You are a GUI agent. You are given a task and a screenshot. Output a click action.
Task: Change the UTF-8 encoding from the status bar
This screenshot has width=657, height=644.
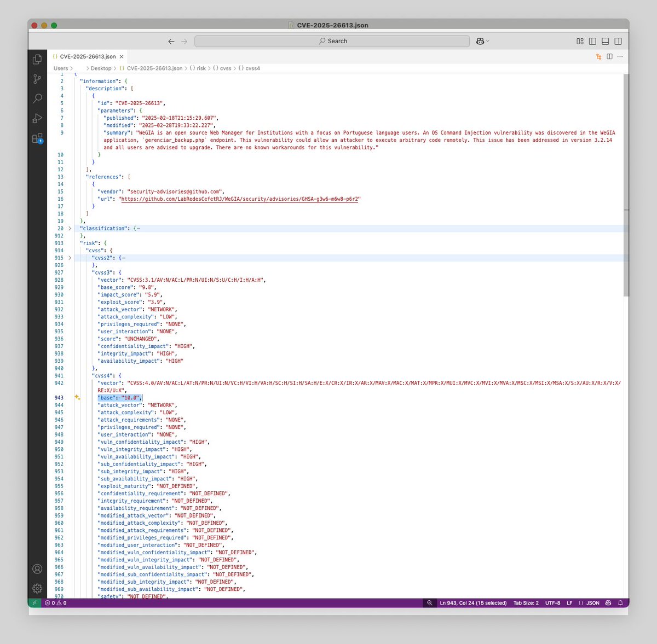552,602
